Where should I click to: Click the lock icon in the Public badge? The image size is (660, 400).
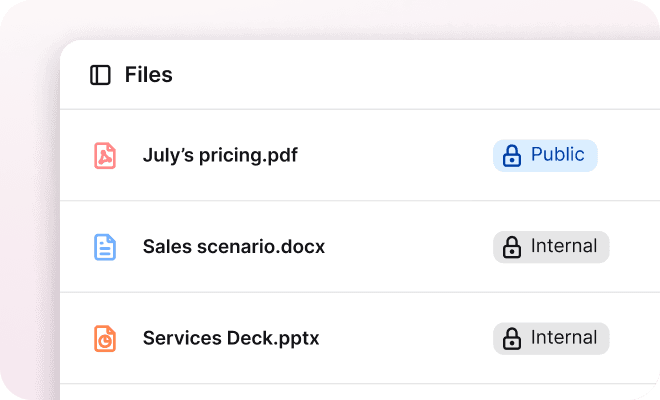point(512,156)
